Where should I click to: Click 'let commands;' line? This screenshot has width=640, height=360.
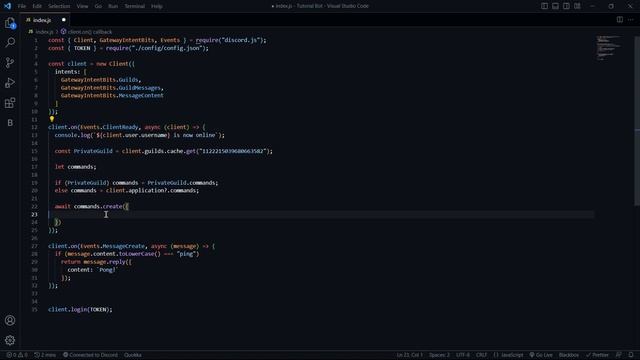pos(76,167)
